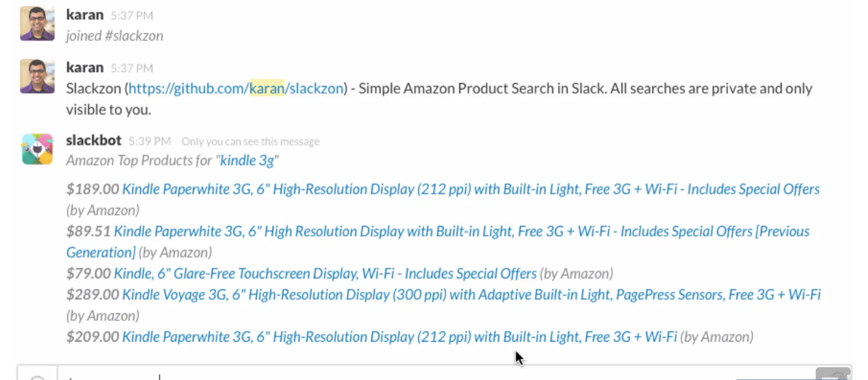Click karan's username on the Slackzon message
This screenshot has width=868, height=380.
point(85,67)
